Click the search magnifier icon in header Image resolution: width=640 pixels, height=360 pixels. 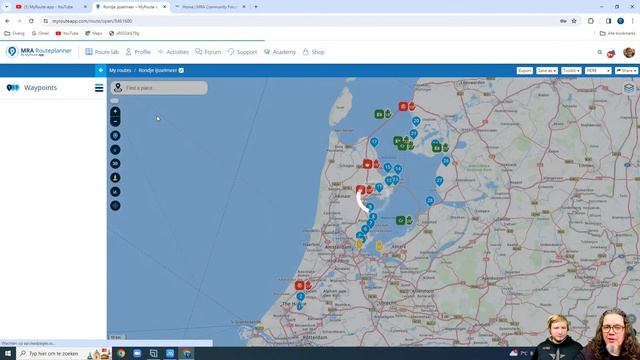coord(600,52)
